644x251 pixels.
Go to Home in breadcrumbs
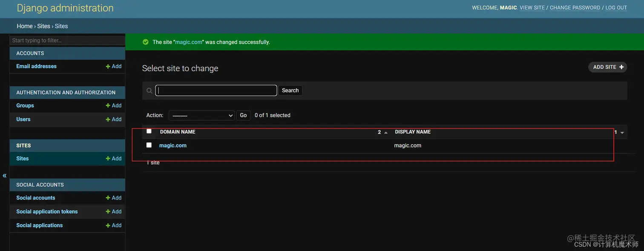pos(25,26)
